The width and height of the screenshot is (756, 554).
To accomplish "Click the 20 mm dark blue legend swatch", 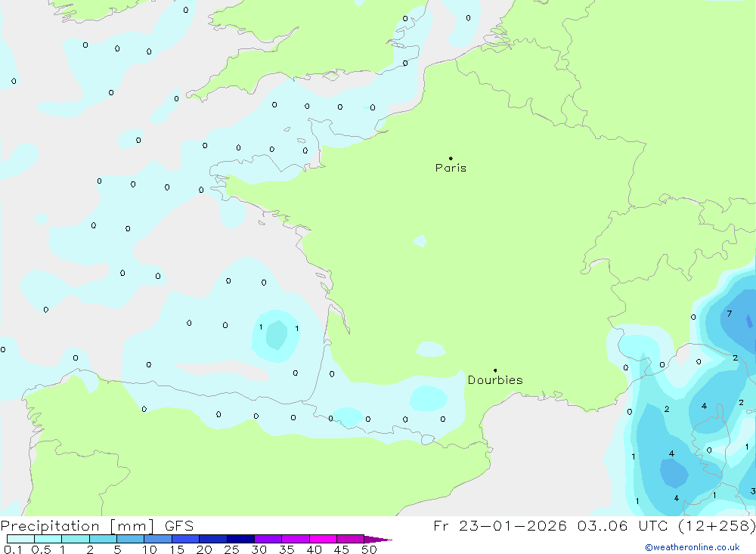I will pyautogui.click(x=212, y=539).
